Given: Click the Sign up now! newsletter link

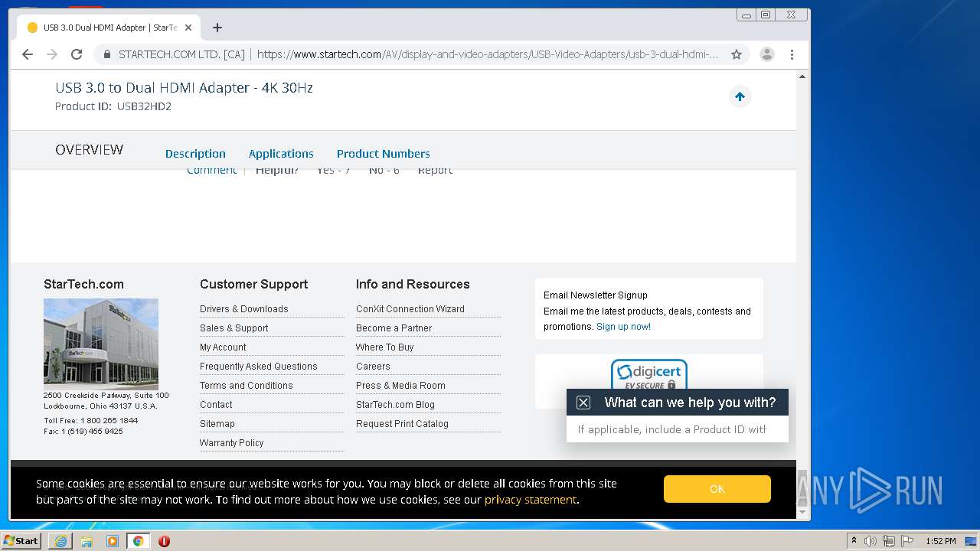Looking at the screenshot, I should 624,327.
